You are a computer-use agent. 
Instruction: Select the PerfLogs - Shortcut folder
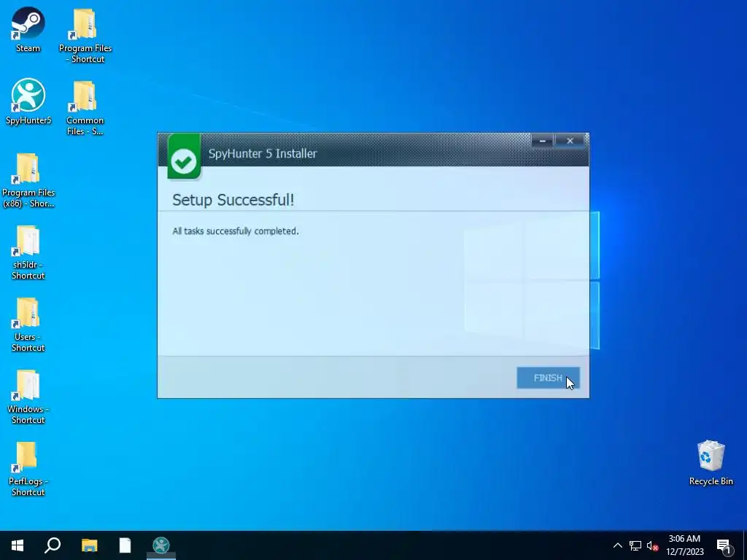[28, 470]
